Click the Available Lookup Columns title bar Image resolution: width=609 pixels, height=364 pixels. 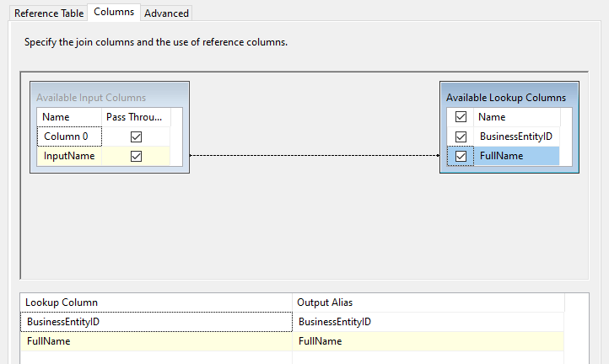pos(509,95)
